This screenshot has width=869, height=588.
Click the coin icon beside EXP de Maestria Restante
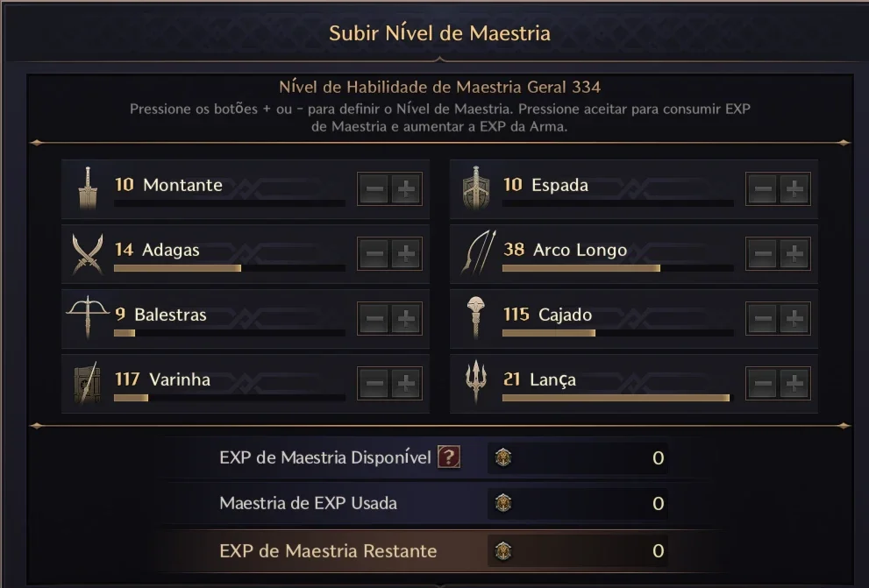pyautogui.click(x=503, y=551)
